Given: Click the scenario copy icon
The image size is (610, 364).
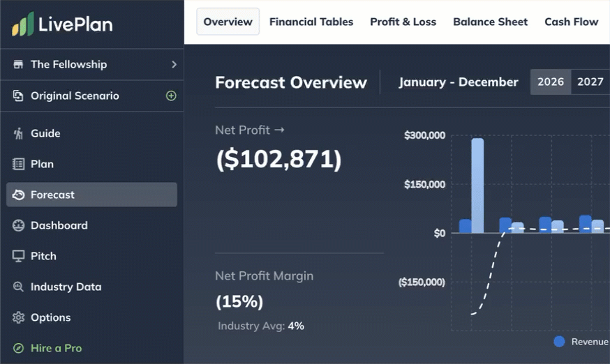Looking at the screenshot, I should click(x=18, y=96).
